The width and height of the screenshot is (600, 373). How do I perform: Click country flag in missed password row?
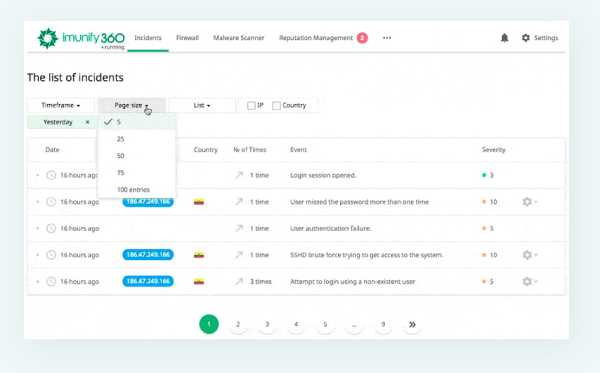[199, 202]
